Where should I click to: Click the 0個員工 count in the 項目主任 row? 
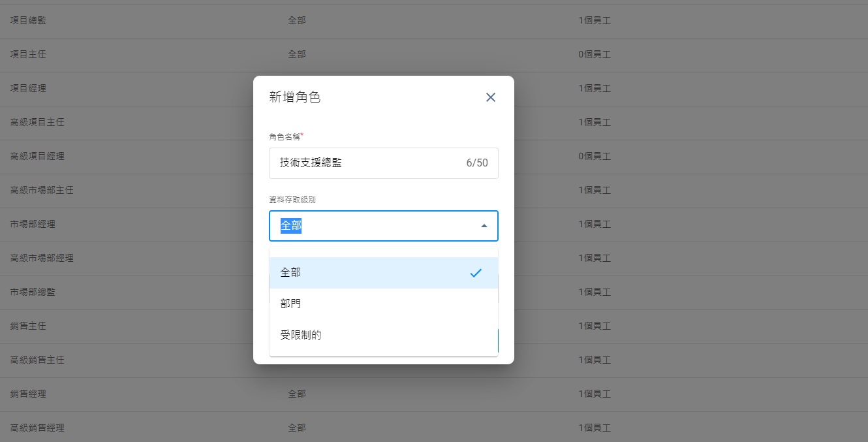click(x=594, y=54)
